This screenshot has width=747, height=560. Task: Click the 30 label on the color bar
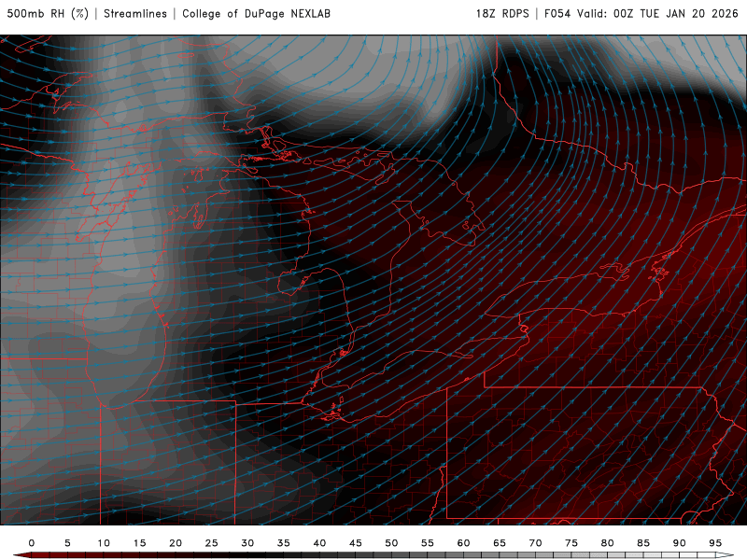[247, 543]
